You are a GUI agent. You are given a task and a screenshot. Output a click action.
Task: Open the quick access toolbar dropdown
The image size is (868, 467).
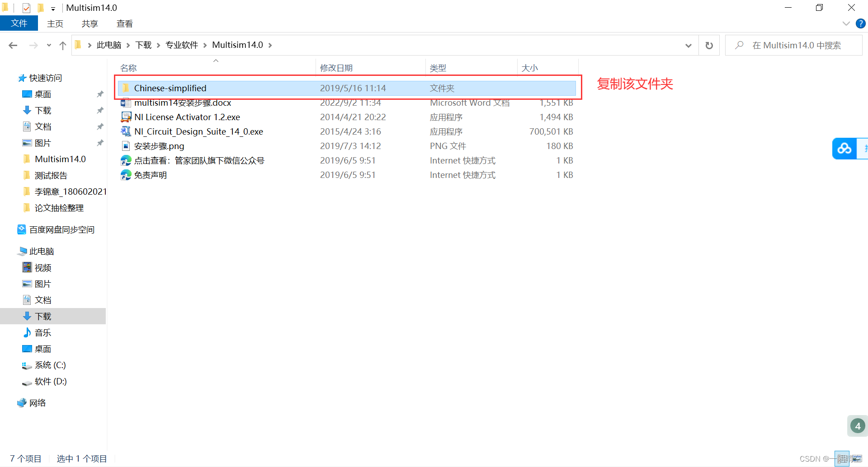tap(53, 8)
